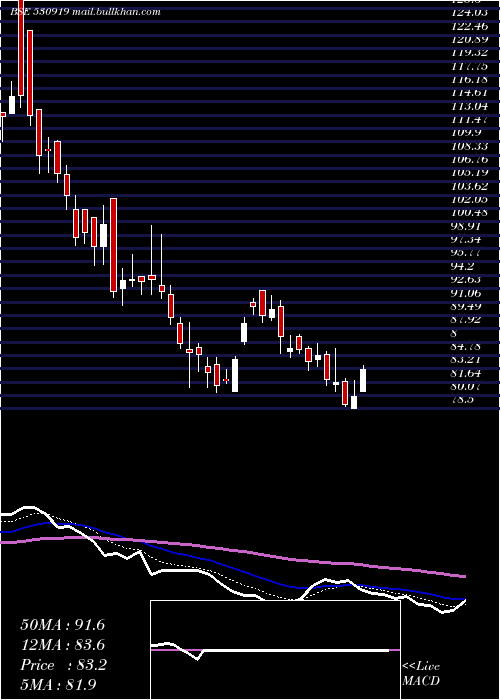Click the 117.75 price axis label
Screen dimensions: 500x700
click(469, 66)
